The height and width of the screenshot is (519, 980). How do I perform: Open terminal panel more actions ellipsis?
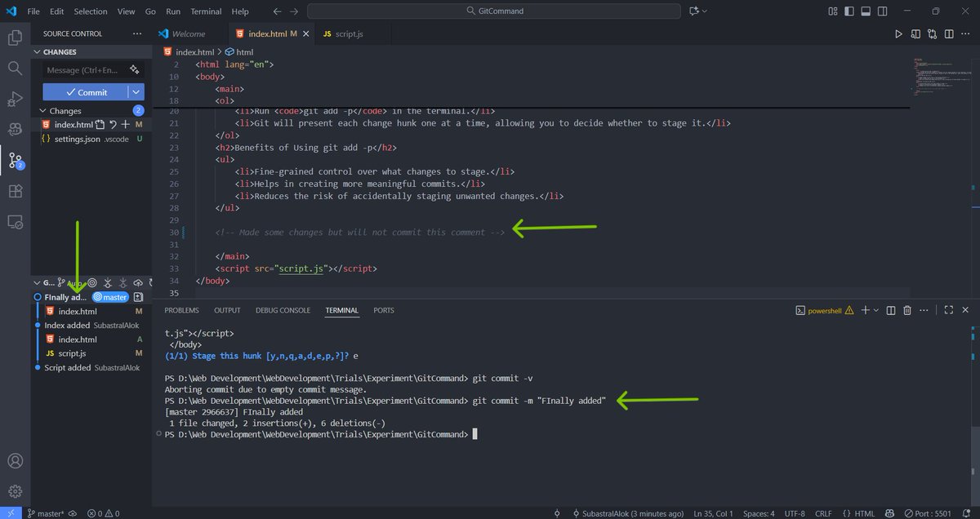pyautogui.click(x=924, y=311)
